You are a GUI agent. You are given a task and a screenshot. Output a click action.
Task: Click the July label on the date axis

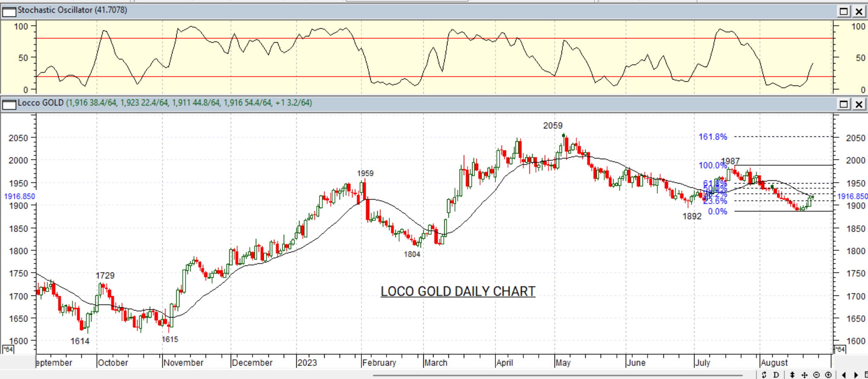tap(703, 363)
